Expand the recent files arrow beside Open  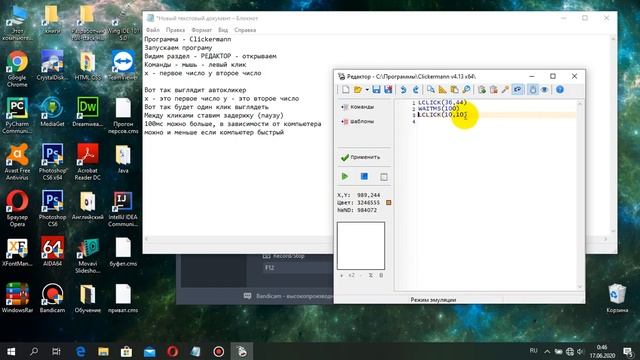pos(367,89)
